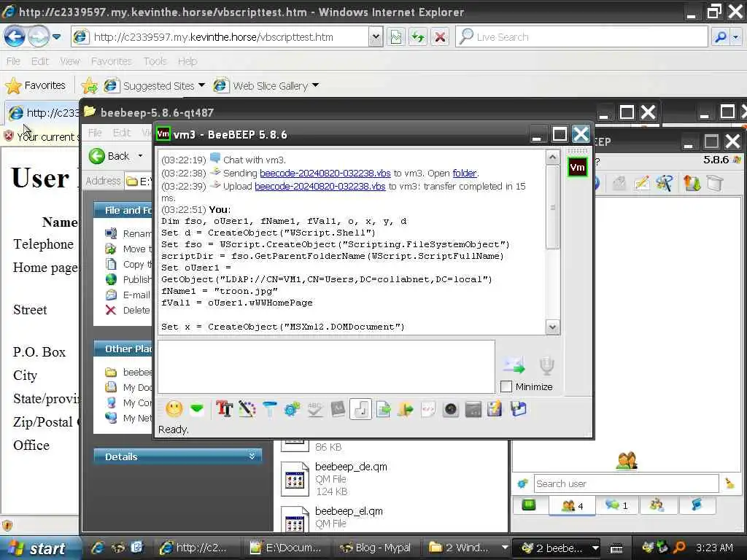Expand the Web Slice Gallery dropdown
The image size is (747, 560).
315,85
